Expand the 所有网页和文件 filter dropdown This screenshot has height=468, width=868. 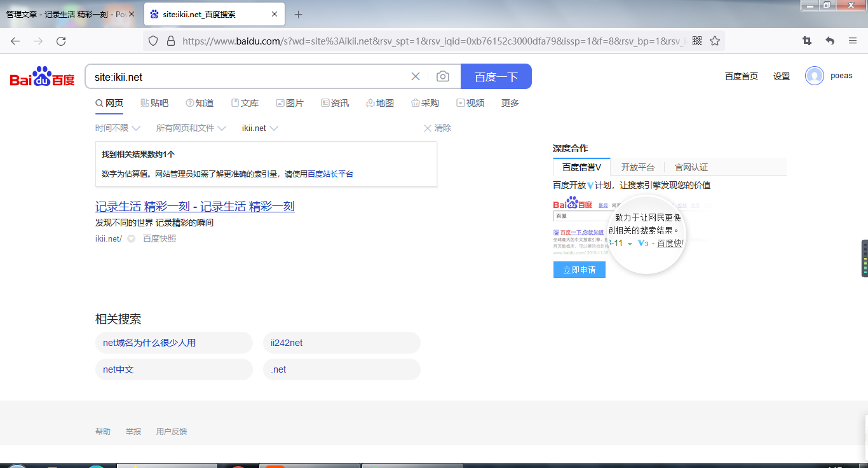191,128
